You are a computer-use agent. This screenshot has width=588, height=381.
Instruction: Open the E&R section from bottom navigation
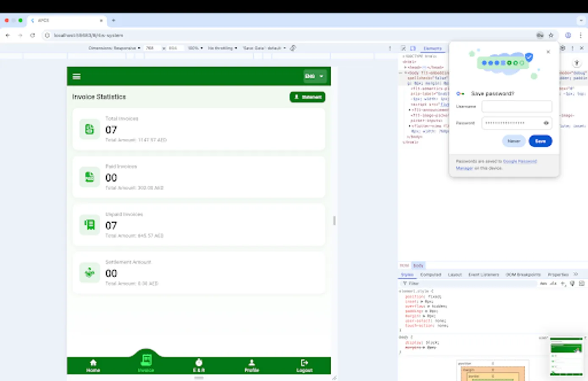199,365
